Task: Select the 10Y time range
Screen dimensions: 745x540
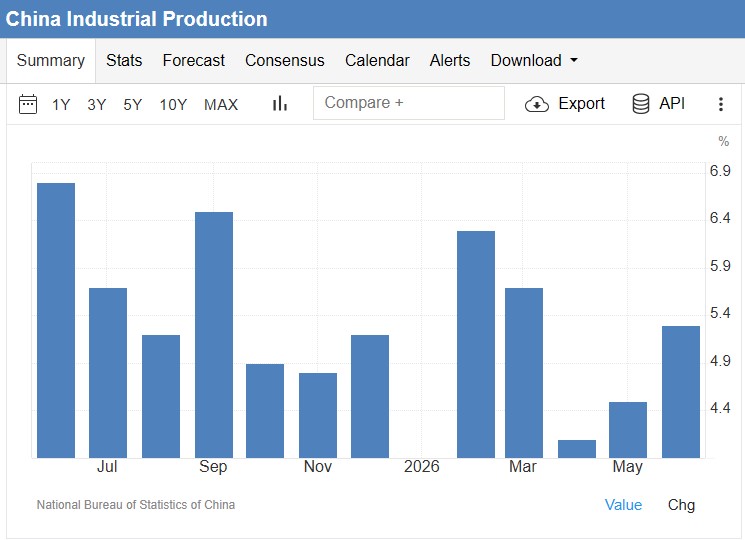Action: tap(173, 104)
